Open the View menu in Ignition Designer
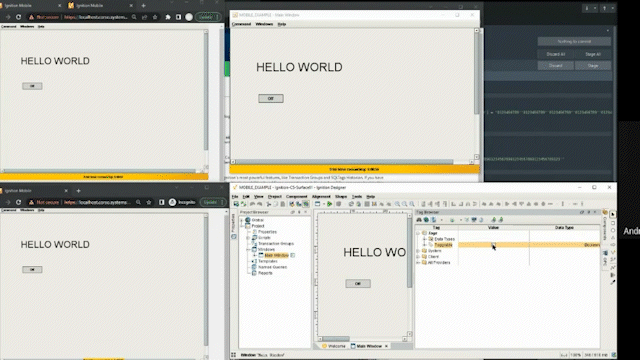The image size is (640, 360). tap(259, 197)
